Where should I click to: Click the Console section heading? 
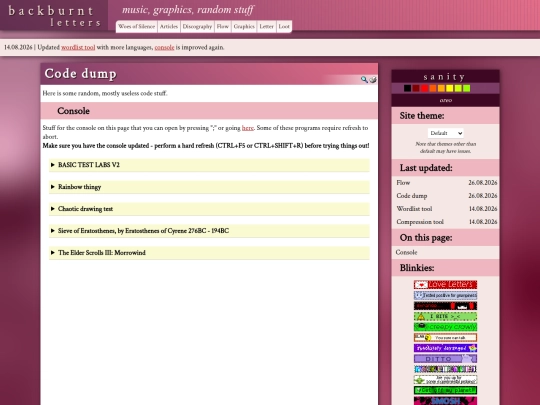click(x=73, y=111)
